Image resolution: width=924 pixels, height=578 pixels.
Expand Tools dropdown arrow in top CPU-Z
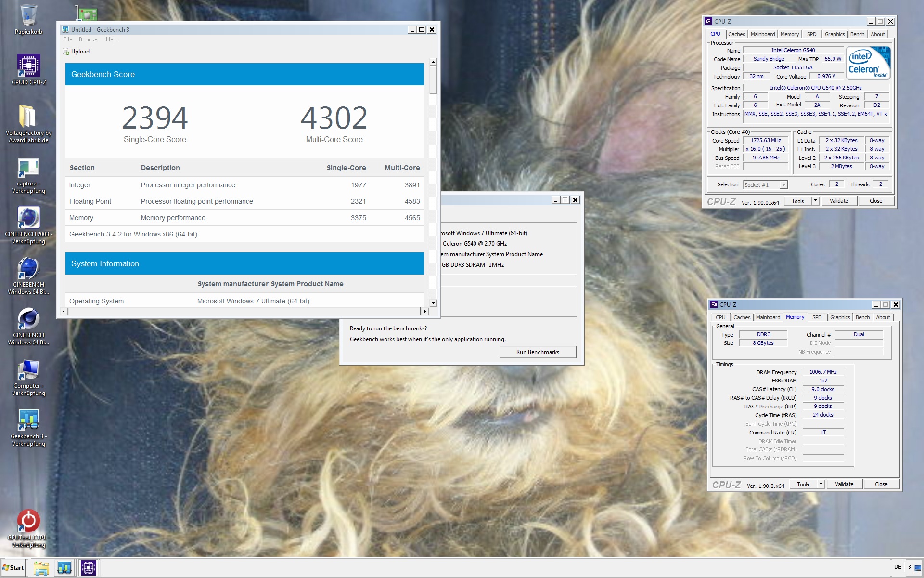(x=815, y=201)
